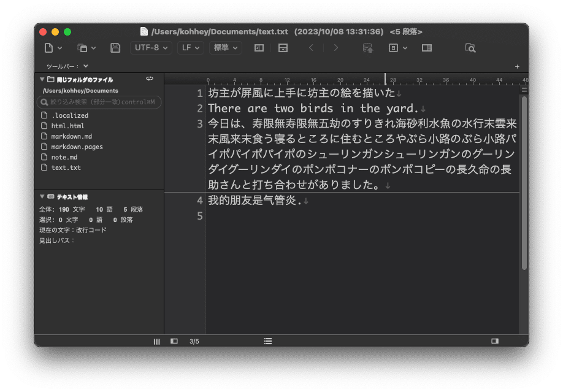Click the folder icon in sidebar header

point(51,79)
